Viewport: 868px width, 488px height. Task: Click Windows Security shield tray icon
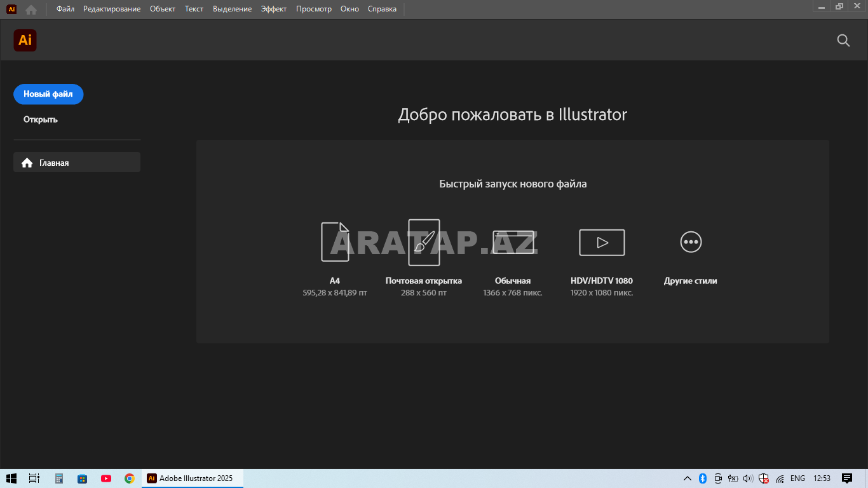coord(764,478)
